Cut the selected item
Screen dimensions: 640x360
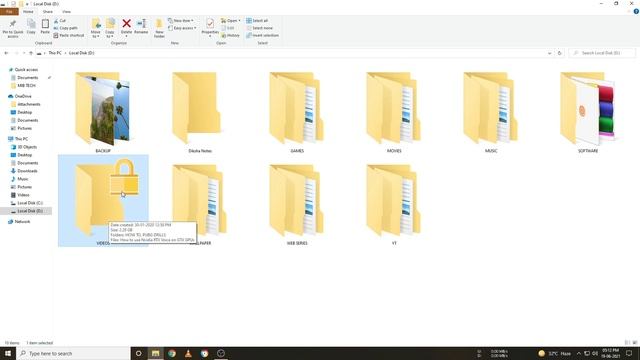(60, 20)
